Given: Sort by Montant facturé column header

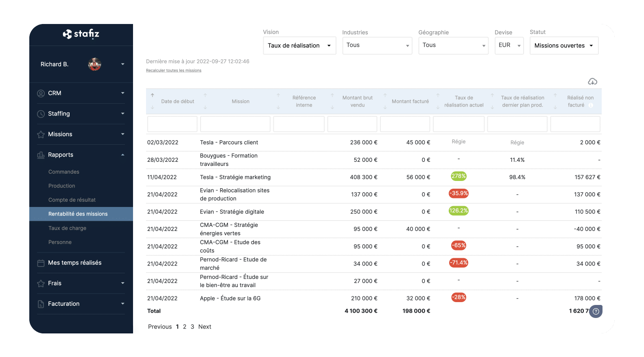Looking at the screenshot, I should coord(410,102).
